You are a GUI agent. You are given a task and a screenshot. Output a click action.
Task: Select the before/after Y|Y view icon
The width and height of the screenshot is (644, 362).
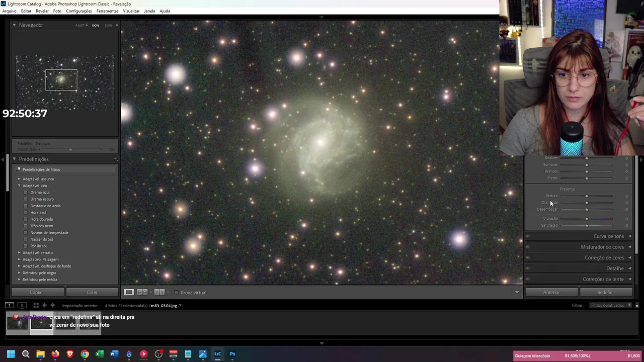pos(159,292)
